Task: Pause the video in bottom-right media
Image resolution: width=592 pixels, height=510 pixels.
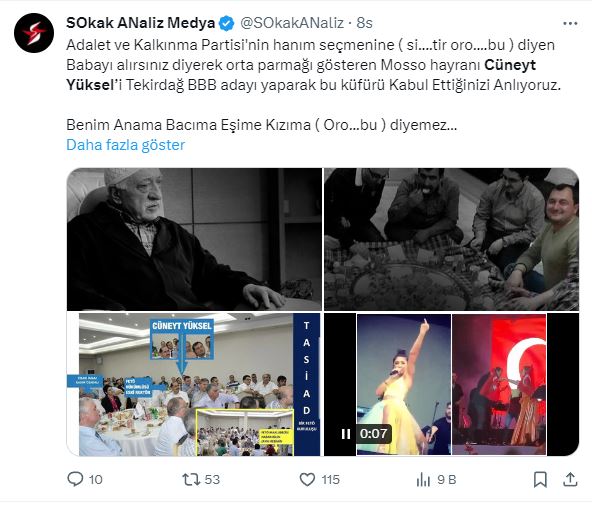Action: (346, 434)
